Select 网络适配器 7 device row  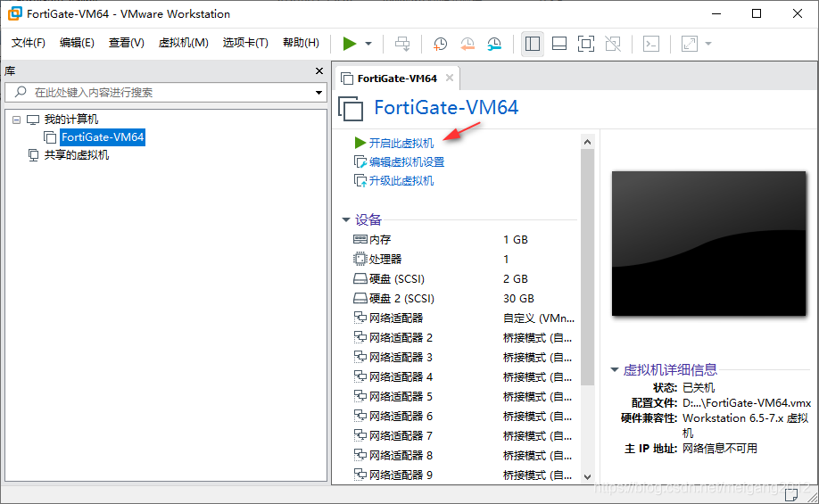point(465,435)
